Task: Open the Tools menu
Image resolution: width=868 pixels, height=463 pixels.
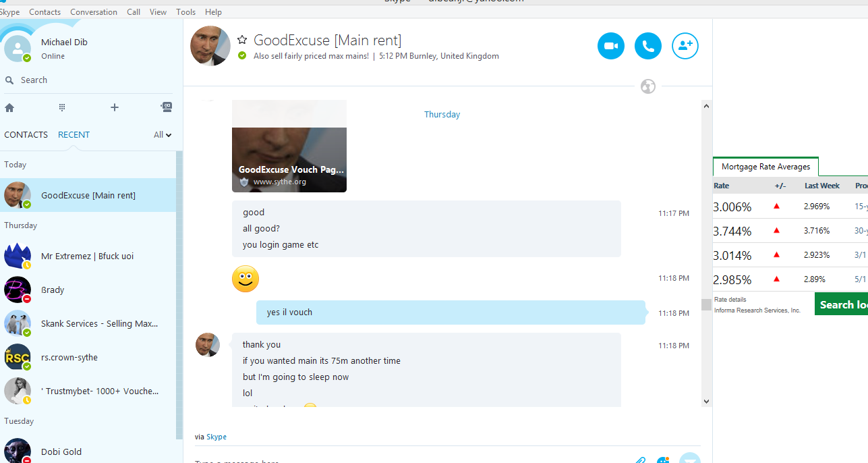Action: click(x=186, y=12)
